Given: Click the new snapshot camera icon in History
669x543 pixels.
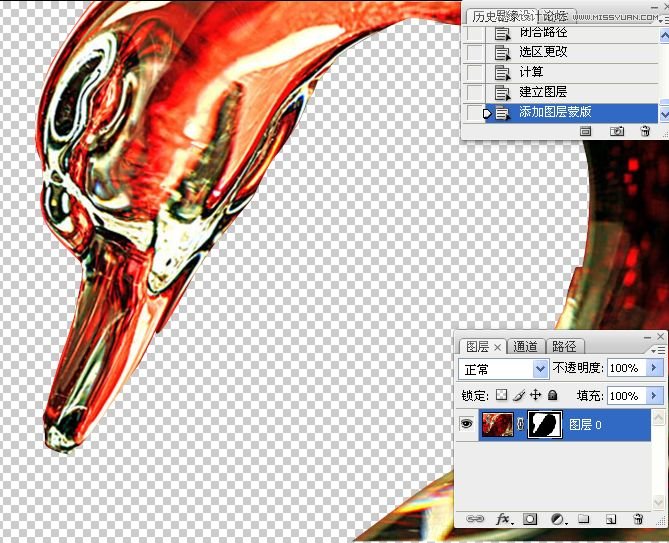Looking at the screenshot, I should click(618, 131).
